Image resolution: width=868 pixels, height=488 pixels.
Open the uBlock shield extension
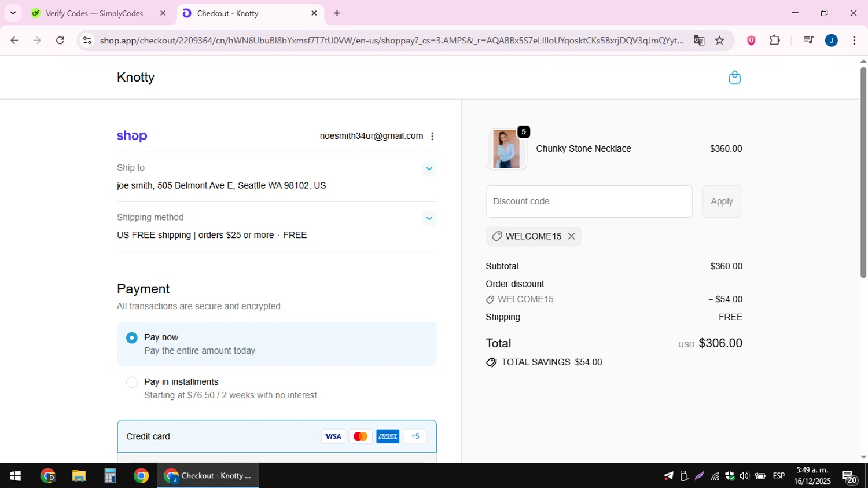coord(751,41)
